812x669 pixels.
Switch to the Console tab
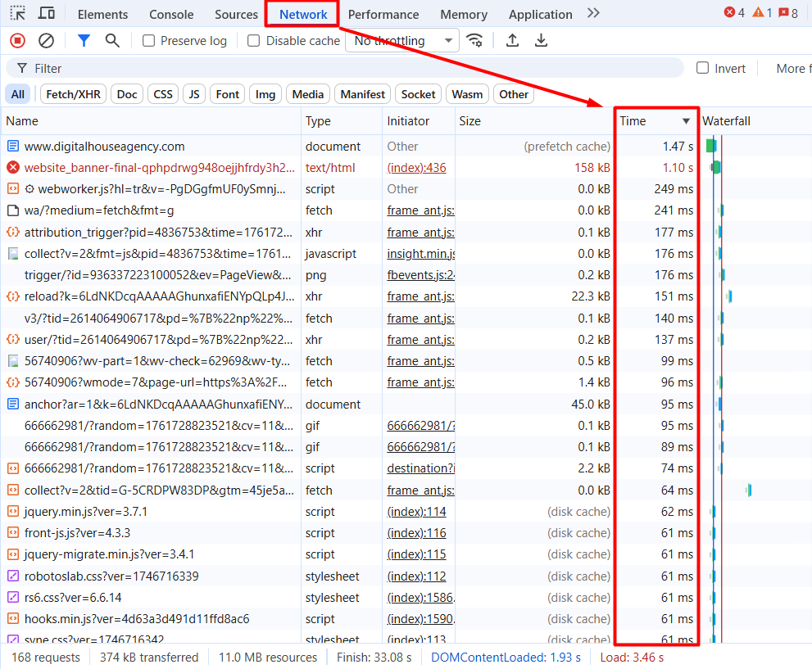click(x=171, y=14)
